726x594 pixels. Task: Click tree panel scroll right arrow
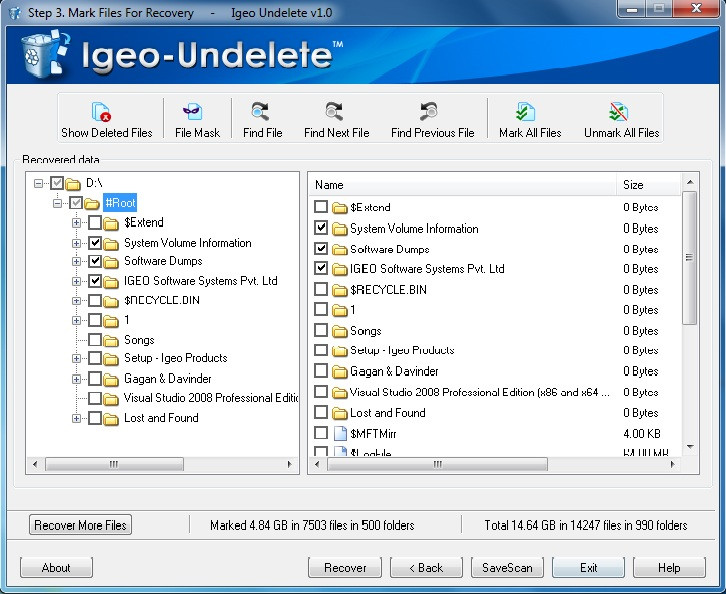pyautogui.click(x=289, y=464)
